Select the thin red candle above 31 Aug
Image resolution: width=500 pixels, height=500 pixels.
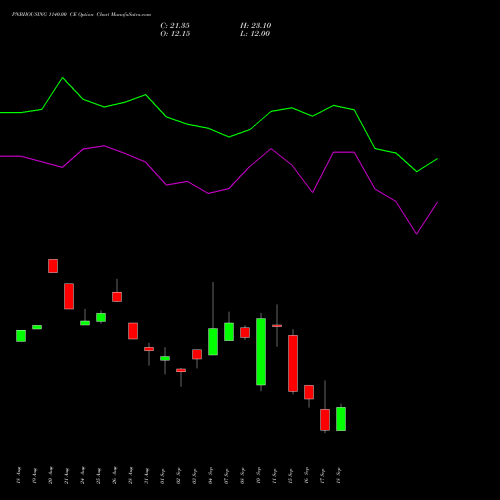click(x=149, y=349)
